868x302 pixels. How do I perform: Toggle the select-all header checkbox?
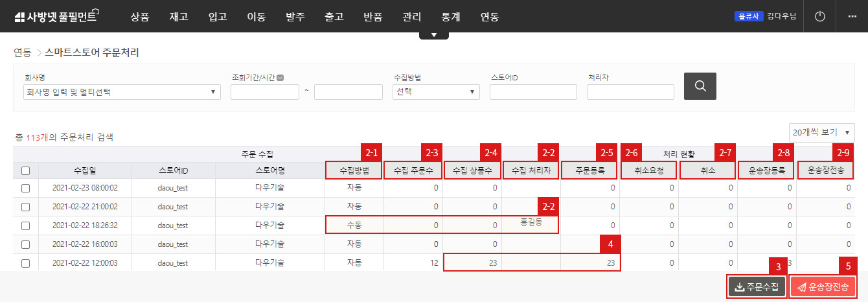tap(26, 171)
